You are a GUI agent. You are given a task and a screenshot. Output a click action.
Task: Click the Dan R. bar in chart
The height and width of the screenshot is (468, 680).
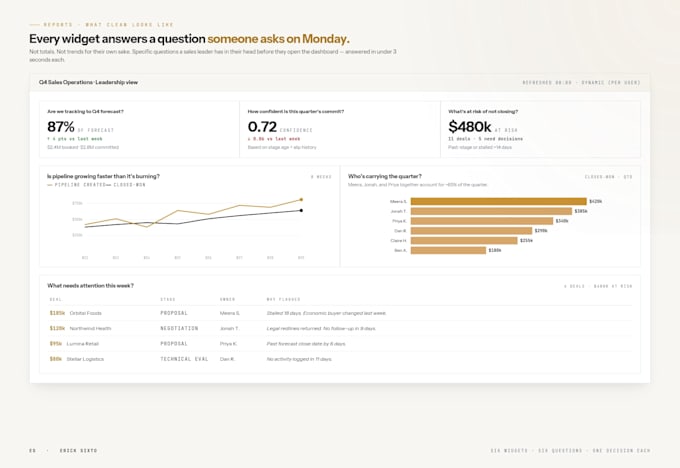471,231
